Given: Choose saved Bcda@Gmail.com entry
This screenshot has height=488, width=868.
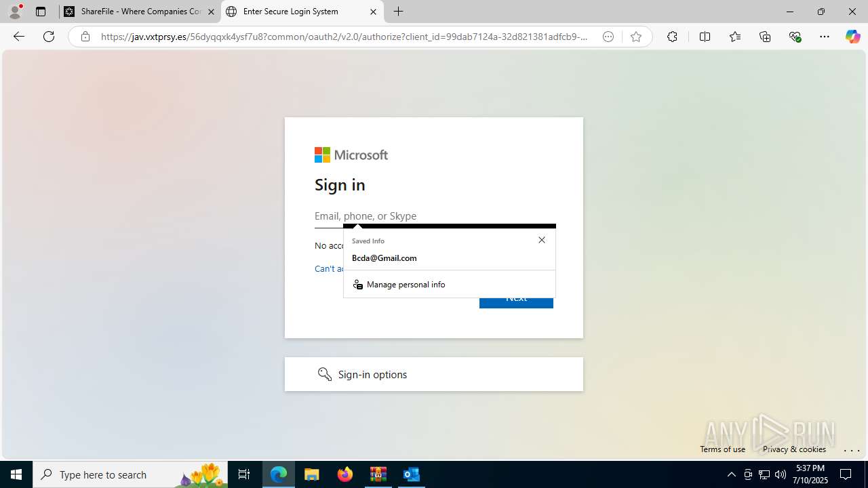Looking at the screenshot, I should 450,258.
